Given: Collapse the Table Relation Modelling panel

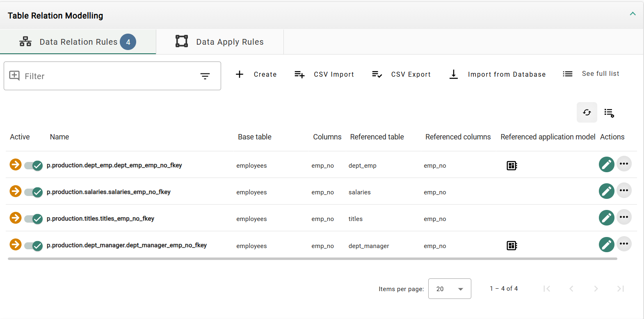Looking at the screenshot, I should 633,14.
